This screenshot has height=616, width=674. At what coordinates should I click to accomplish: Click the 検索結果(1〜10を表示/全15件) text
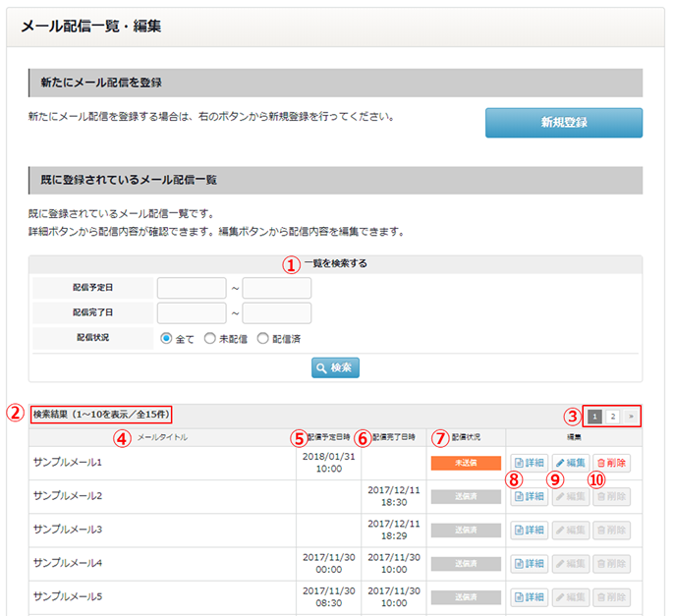(101, 415)
